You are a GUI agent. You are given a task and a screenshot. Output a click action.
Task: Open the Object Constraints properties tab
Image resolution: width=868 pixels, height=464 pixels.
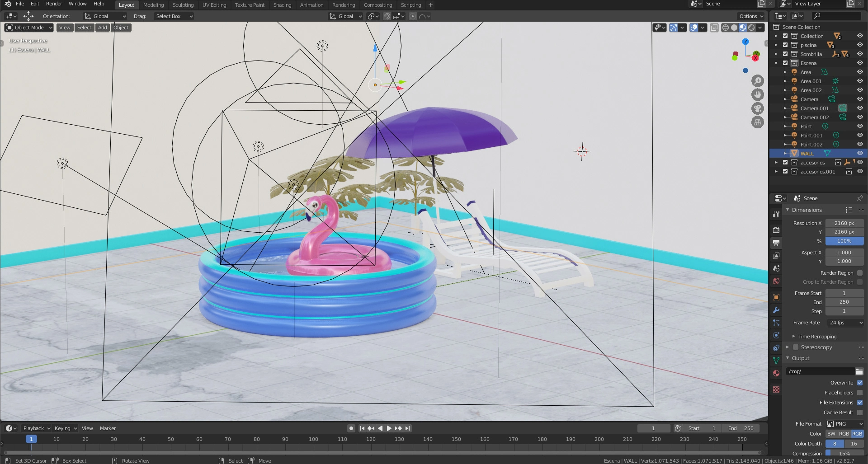(776, 348)
